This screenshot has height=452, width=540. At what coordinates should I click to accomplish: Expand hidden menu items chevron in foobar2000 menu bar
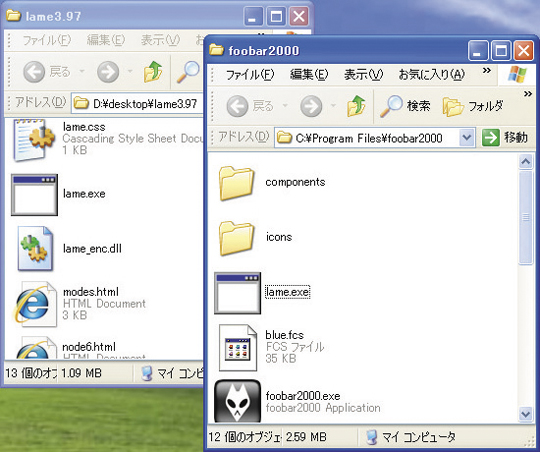[x=486, y=71]
